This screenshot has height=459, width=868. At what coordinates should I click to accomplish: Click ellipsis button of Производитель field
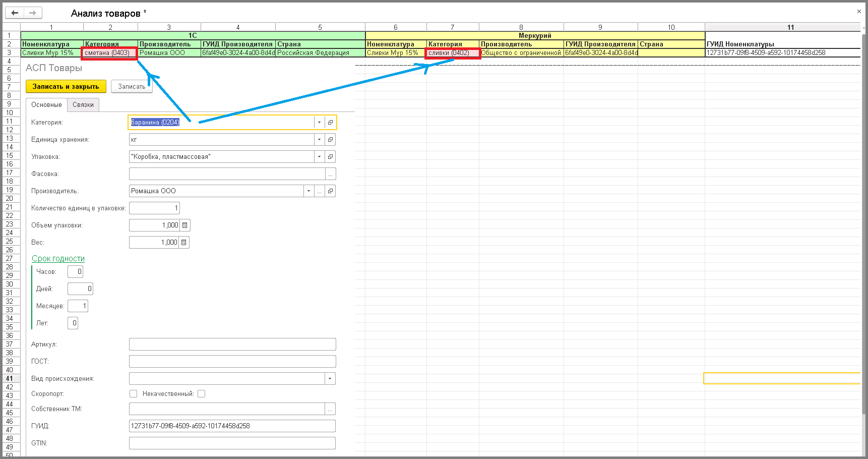[319, 191]
